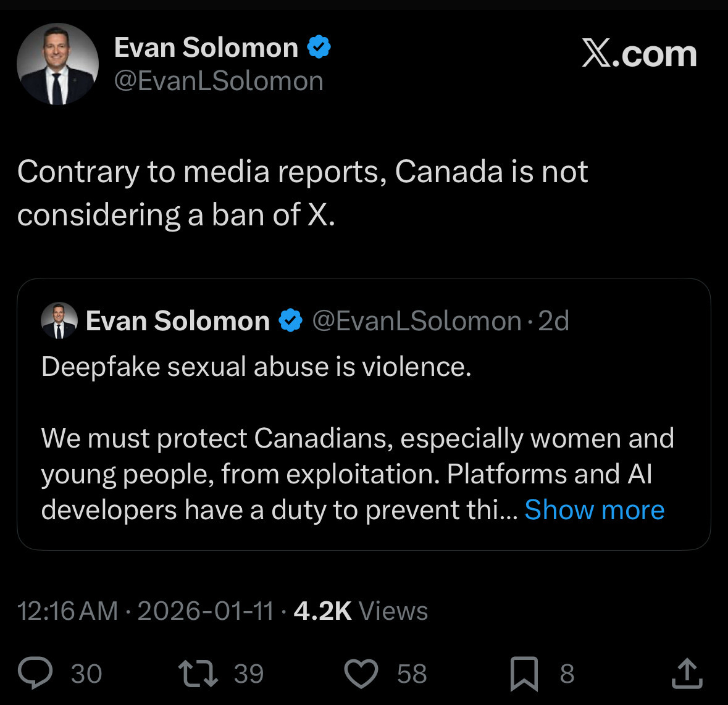The width and height of the screenshot is (728, 705).
Task: Open Evan Solomon's large profile photo
Action: 57,64
